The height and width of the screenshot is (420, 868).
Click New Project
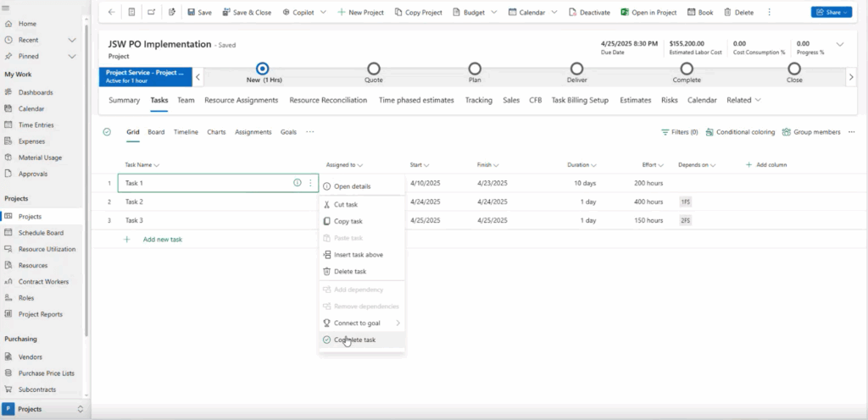click(x=360, y=12)
